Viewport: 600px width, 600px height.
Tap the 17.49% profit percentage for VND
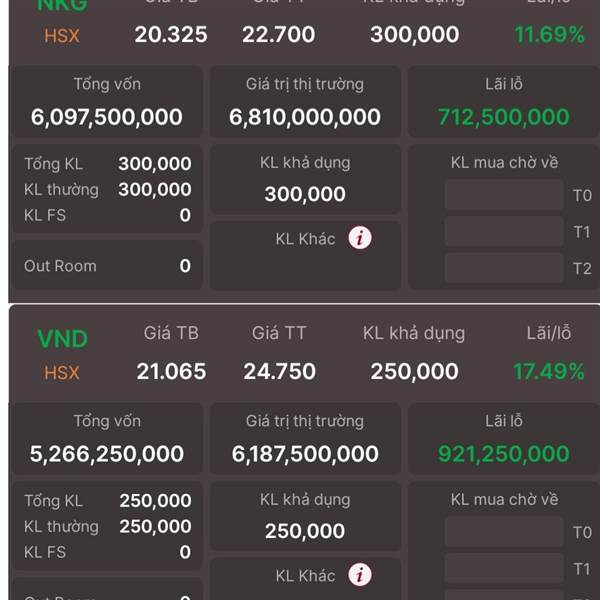click(x=549, y=372)
